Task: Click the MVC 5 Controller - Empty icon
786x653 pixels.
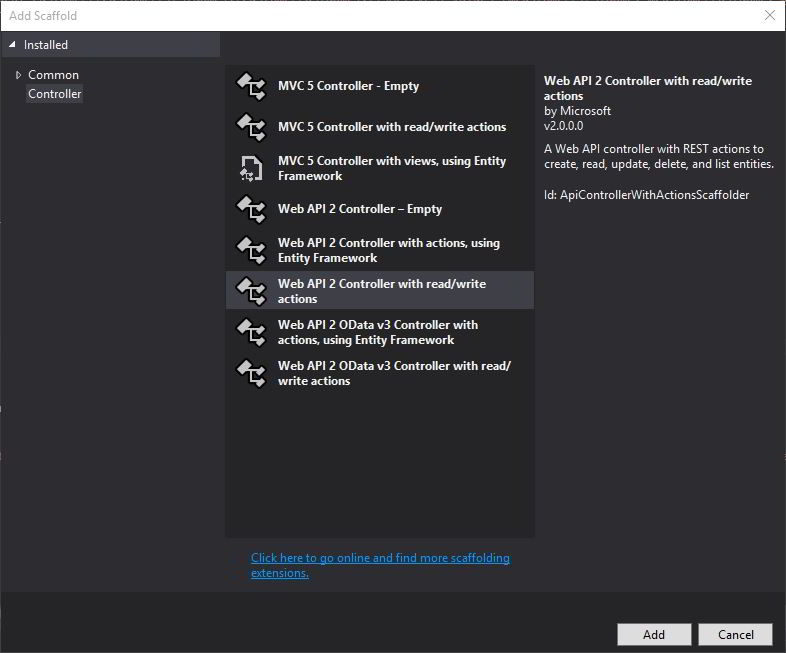Action: (x=251, y=86)
